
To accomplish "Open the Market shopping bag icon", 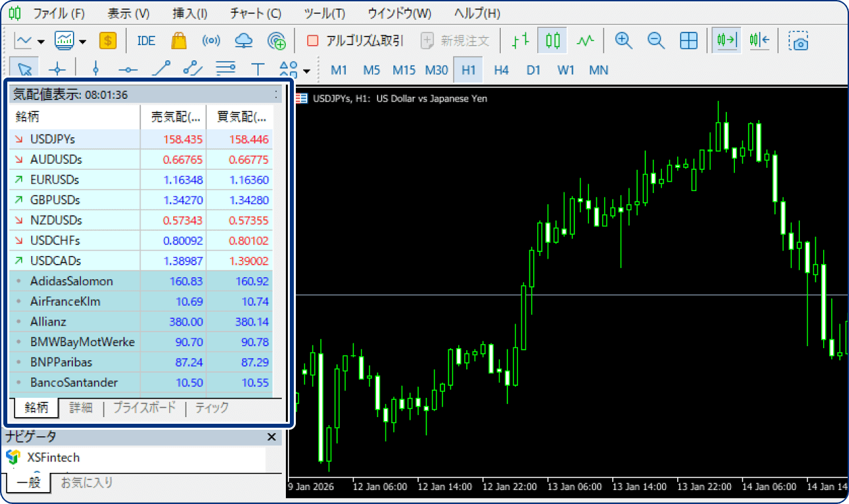I will [178, 40].
